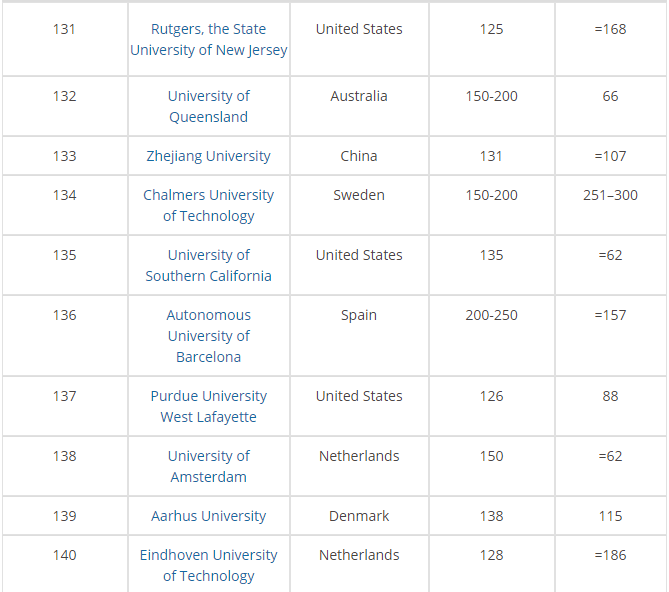
Task: Click the 200-250 ranking cell
Action: (x=492, y=315)
